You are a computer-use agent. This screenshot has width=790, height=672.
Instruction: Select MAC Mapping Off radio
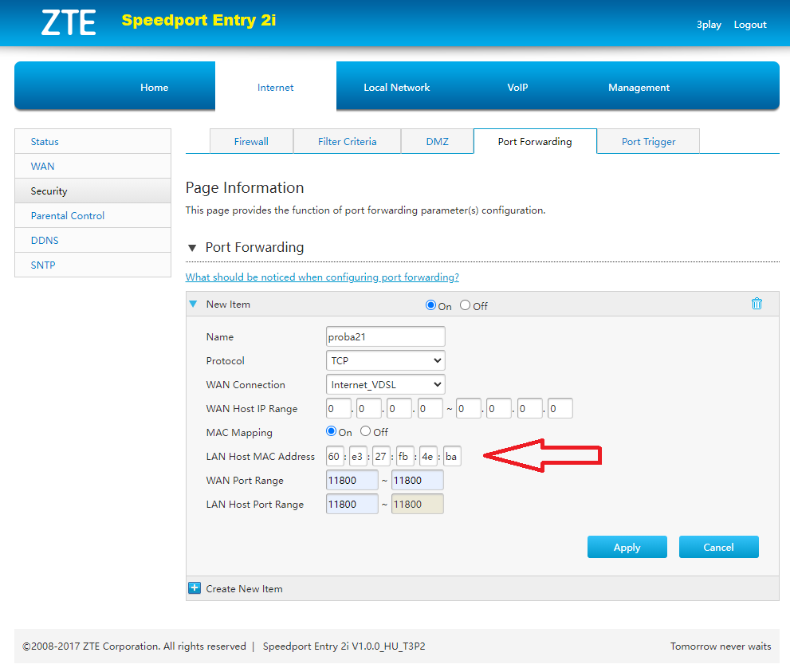(365, 431)
